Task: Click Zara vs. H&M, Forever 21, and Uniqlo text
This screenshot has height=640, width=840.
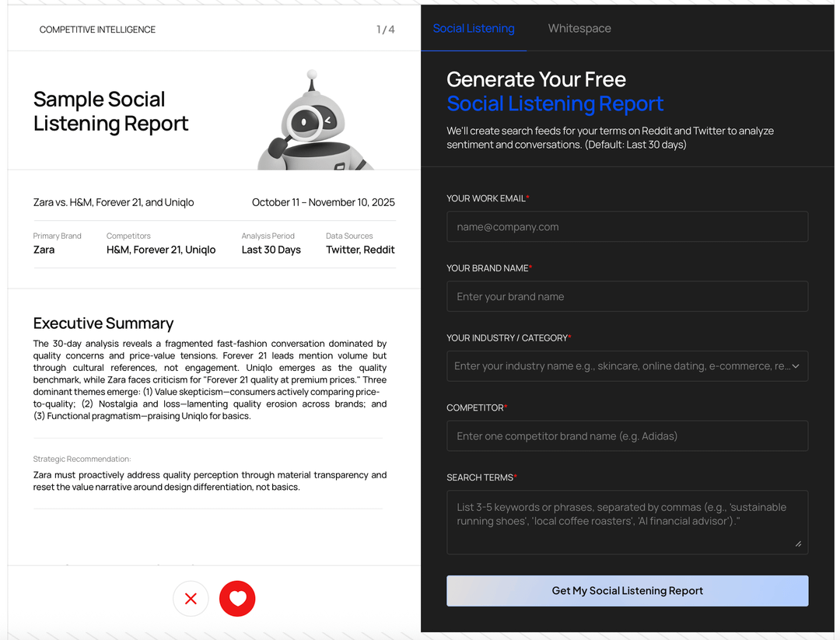Action: [x=114, y=202]
